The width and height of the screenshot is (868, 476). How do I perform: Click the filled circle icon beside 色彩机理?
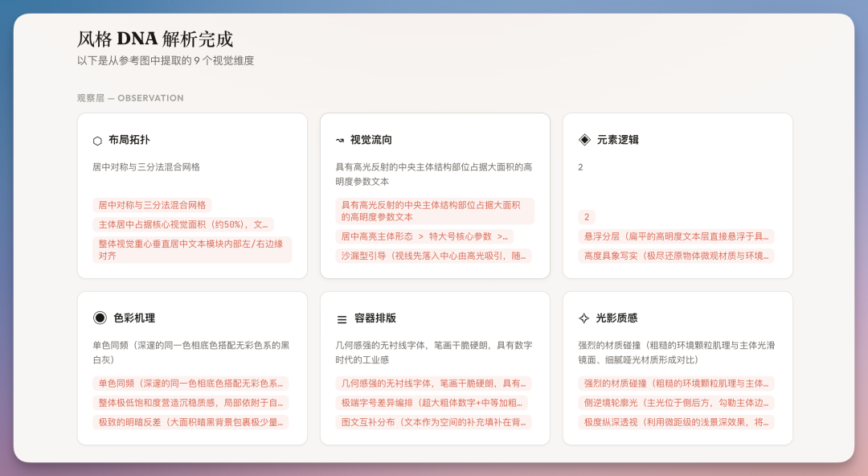pos(100,318)
